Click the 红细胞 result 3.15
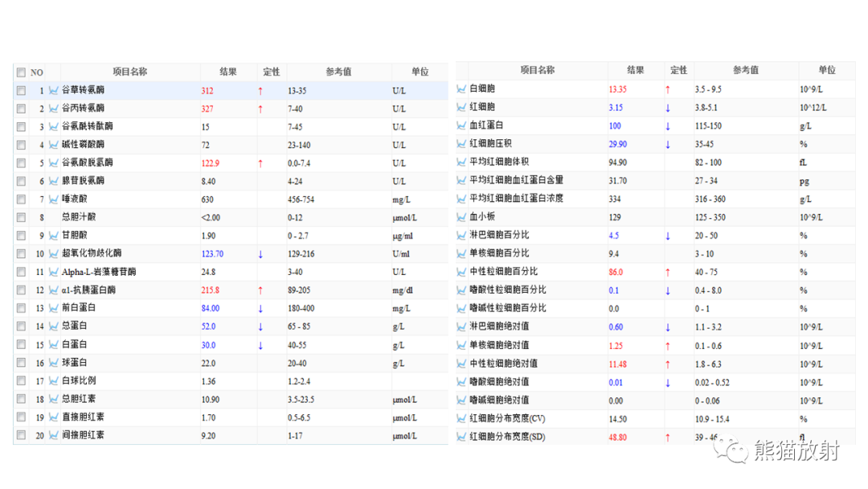Screen dimensions: 868x489 [616, 108]
